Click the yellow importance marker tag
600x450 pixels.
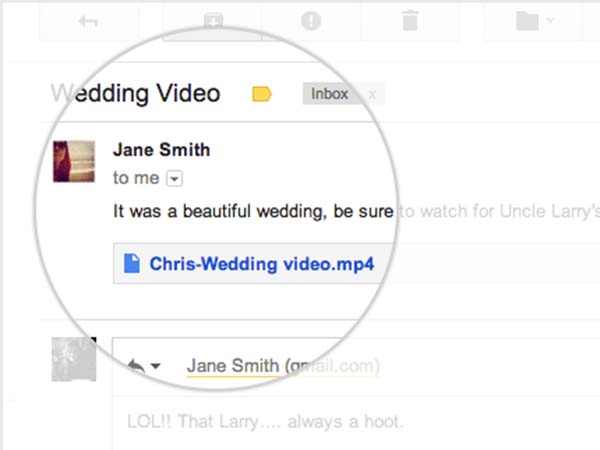pyautogui.click(x=262, y=94)
